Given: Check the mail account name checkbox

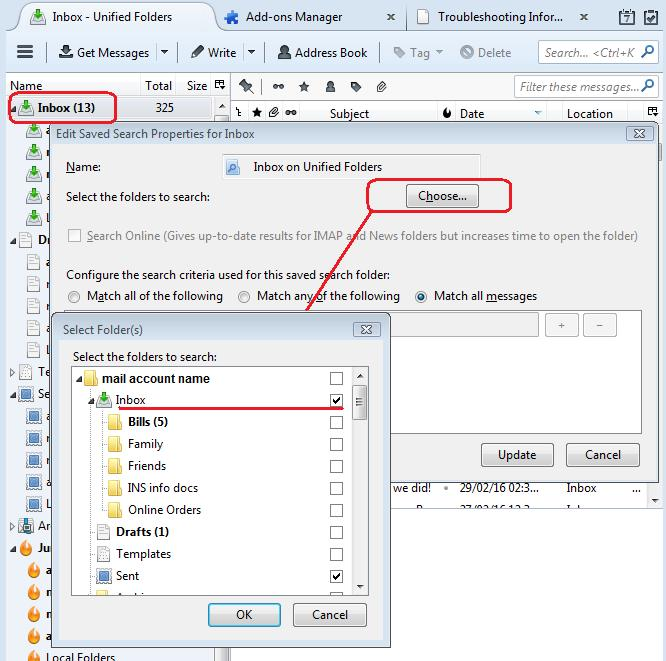Looking at the screenshot, I should pos(336,378).
